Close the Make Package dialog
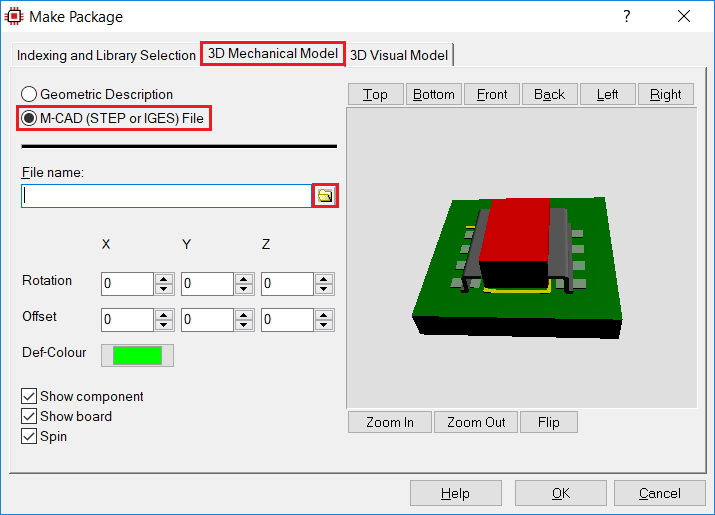 click(684, 16)
